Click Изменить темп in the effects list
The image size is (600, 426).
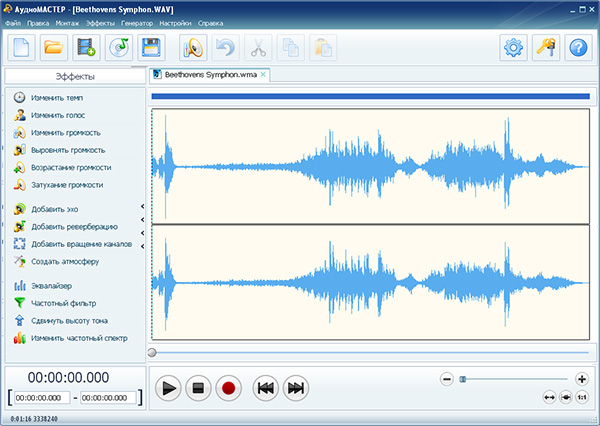coord(57,98)
